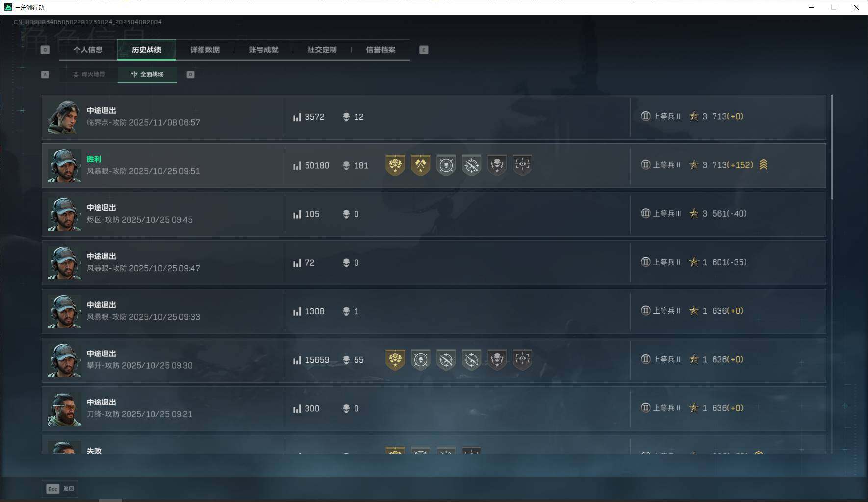Open the 账号成就 tab
868x502 pixels.
coord(263,50)
